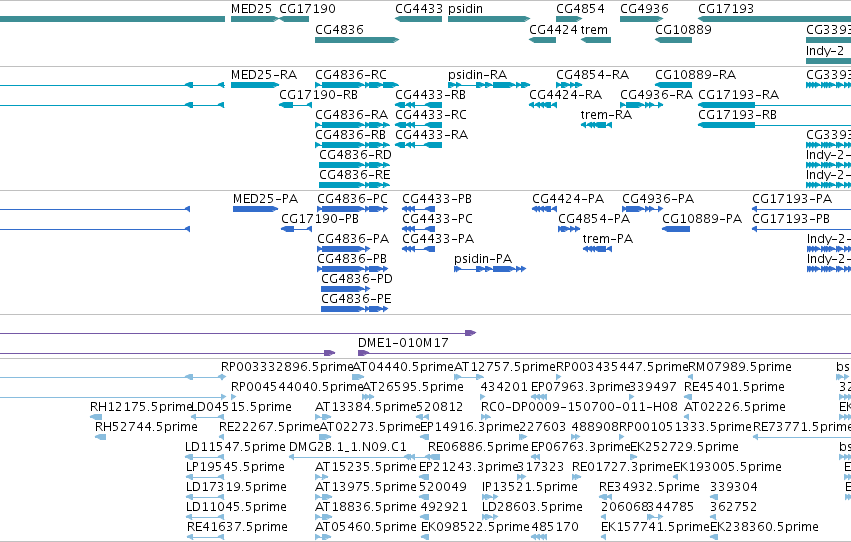Click transcript CG4936-RA
Viewport: 851px width, 542px height.
657,94
